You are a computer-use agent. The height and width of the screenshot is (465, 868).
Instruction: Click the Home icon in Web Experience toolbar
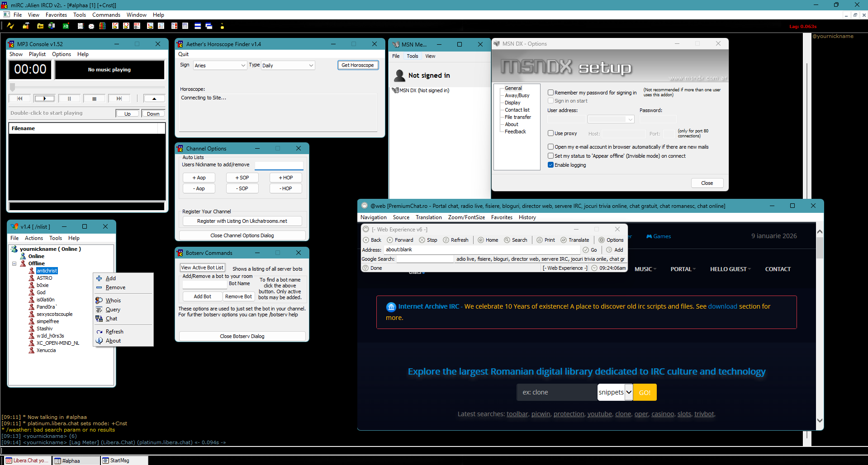click(x=488, y=240)
